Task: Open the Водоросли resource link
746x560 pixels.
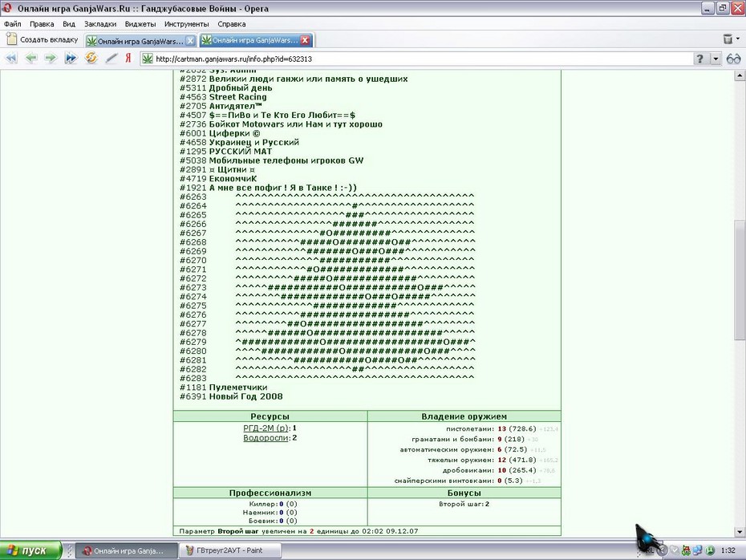Action: click(x=266, y=438)
